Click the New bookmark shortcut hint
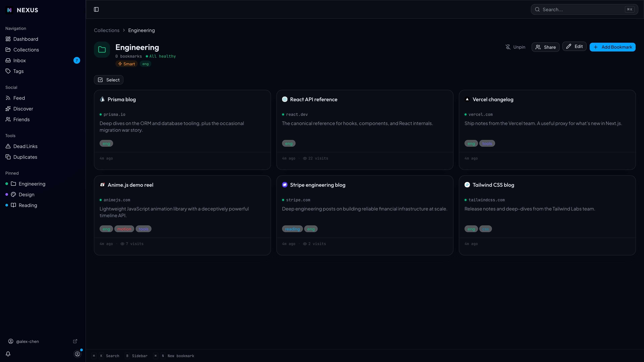This screenshot has height=362, width=644. click(x=174, y=356)
